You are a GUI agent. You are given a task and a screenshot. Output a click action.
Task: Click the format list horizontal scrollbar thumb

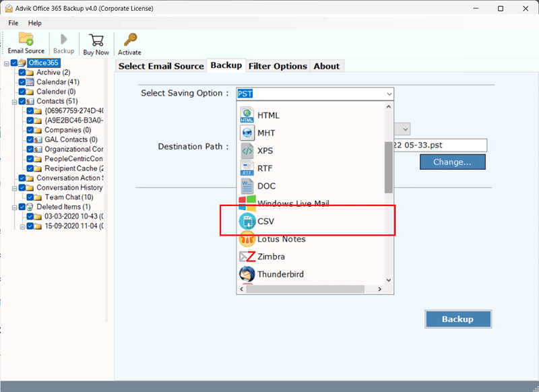[x=305, y=289]
